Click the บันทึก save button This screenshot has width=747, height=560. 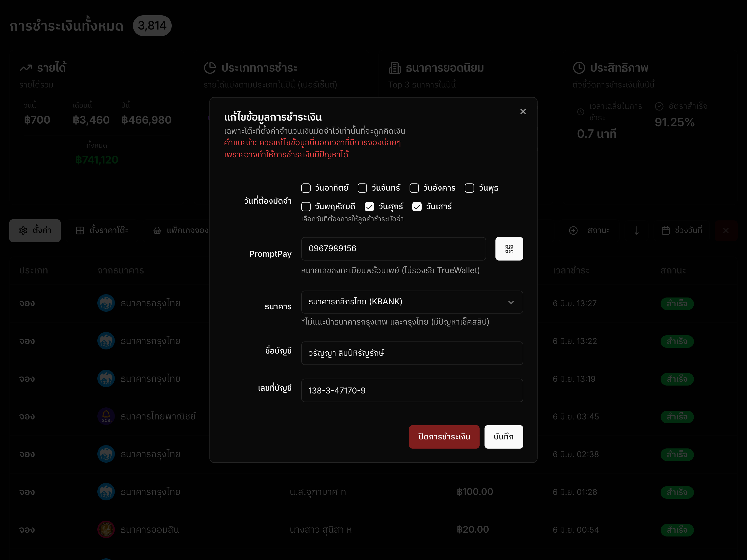point(504,437)
